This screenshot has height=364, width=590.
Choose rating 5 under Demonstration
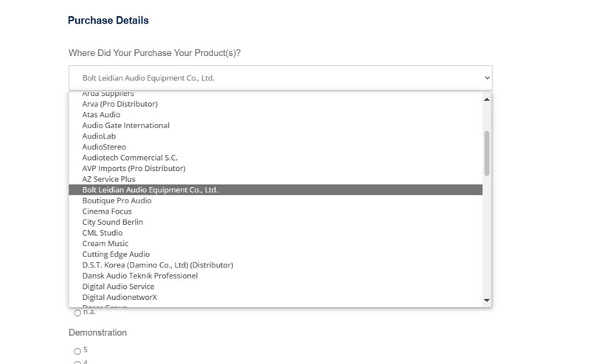[x=77, y=351]
